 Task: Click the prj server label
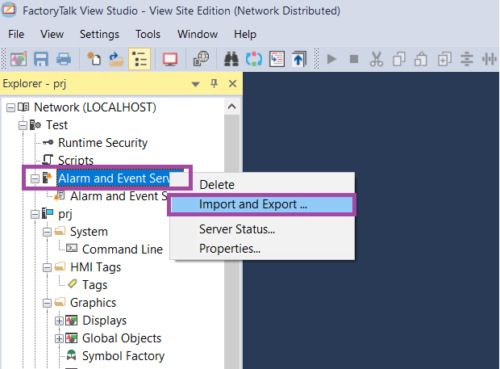[65, 214]
